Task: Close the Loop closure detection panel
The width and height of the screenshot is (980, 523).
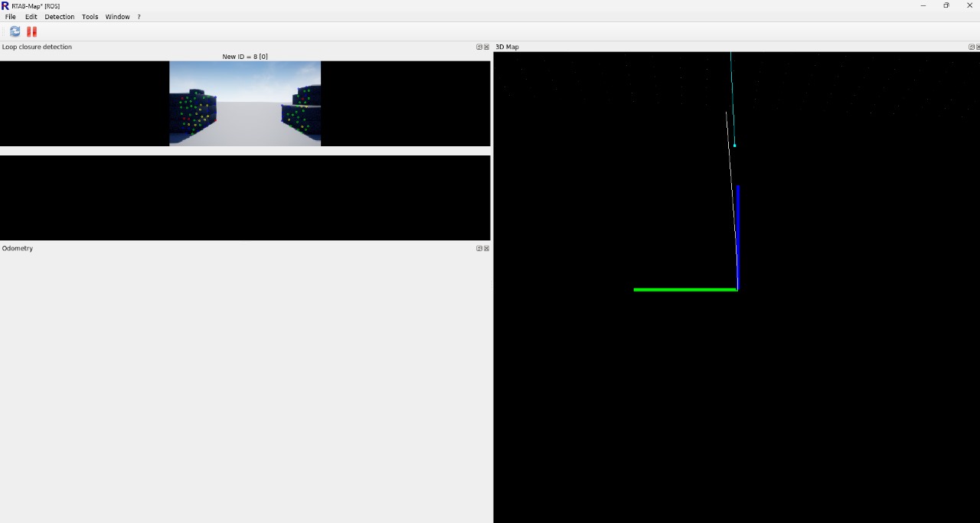Action: [486, 47]
